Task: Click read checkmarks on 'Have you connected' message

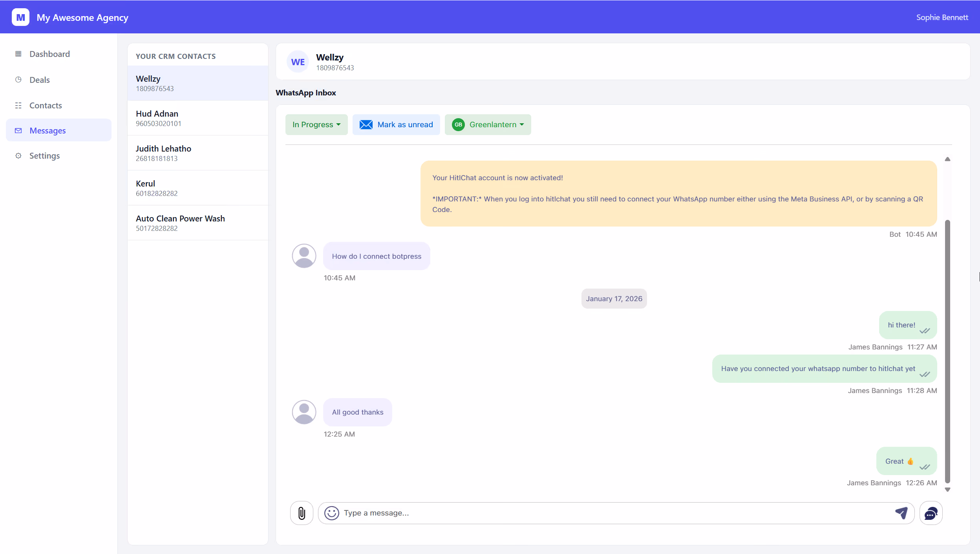Action: (x=925, y=374)
